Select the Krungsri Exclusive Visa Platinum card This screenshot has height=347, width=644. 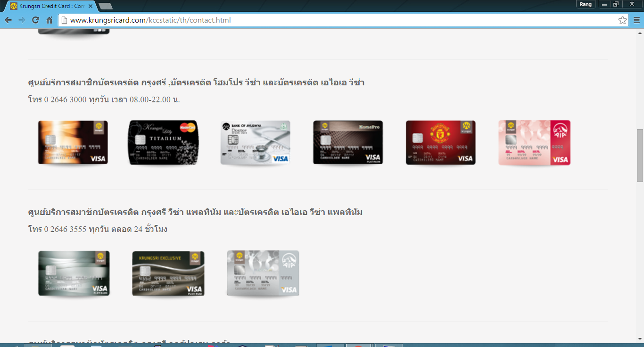[x=168, y=273]
